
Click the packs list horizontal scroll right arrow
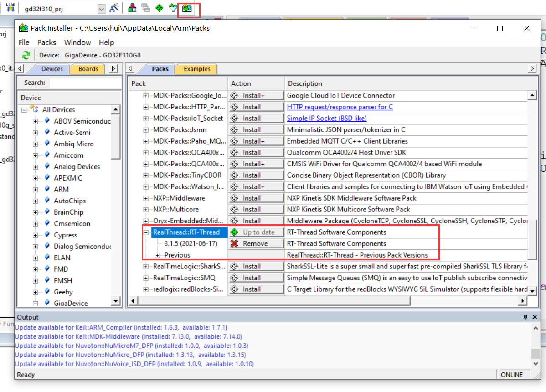click(523, 301)
